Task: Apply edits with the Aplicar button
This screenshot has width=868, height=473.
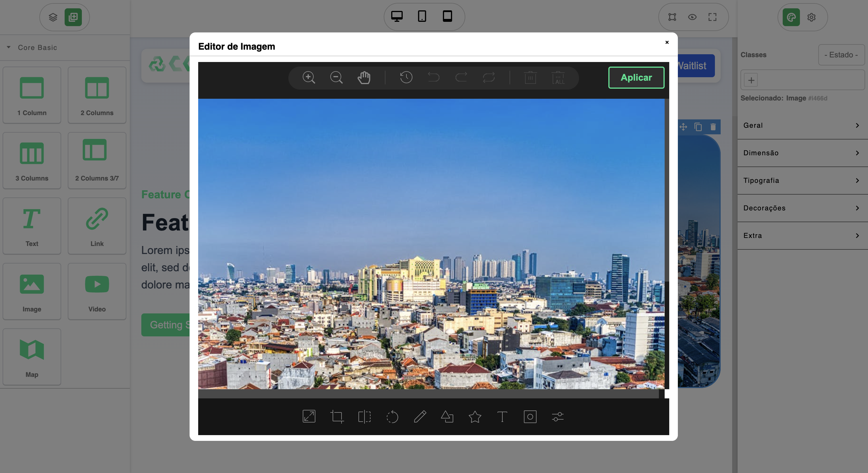Action: [x=636, y=78]
